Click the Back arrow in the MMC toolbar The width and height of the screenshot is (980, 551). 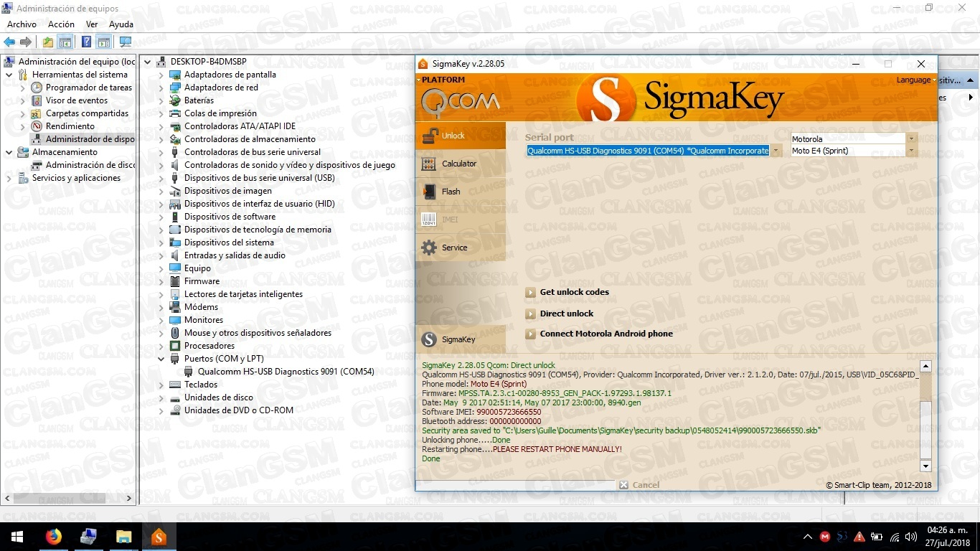(x=9, y=42)
